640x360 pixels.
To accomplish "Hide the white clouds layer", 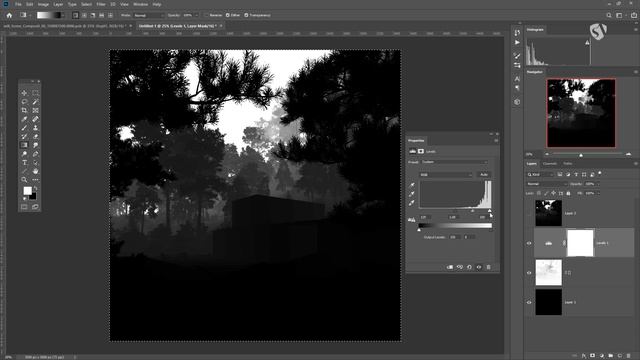I will [529, 273].
